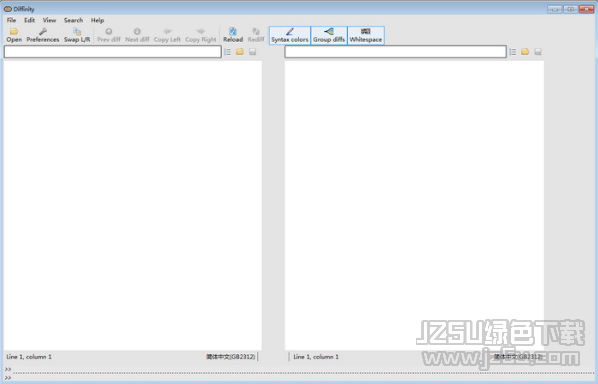Expand the right file list icon next to the path

[x=513, y=51]
